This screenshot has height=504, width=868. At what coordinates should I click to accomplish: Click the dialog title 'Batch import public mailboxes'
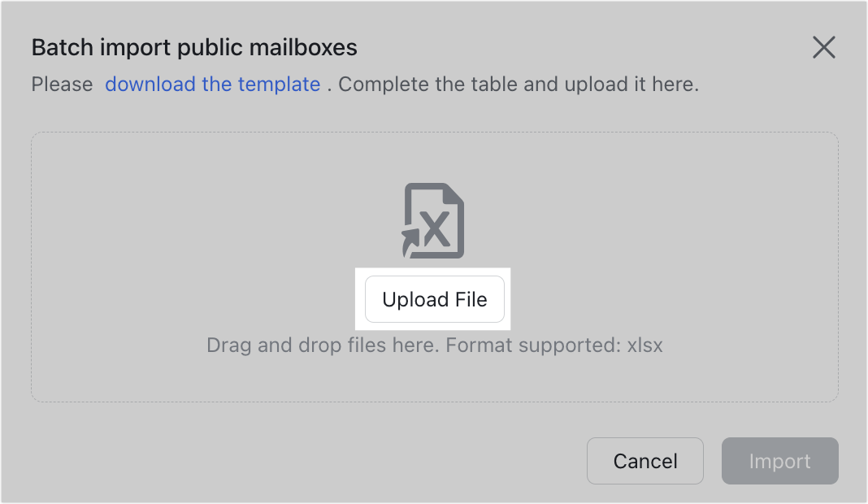193,47
